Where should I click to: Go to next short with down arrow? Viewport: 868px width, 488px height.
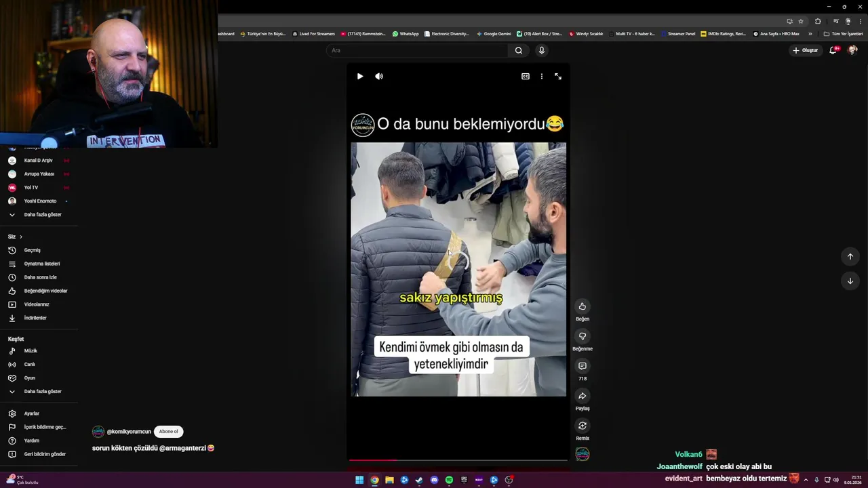coord(850,281)
